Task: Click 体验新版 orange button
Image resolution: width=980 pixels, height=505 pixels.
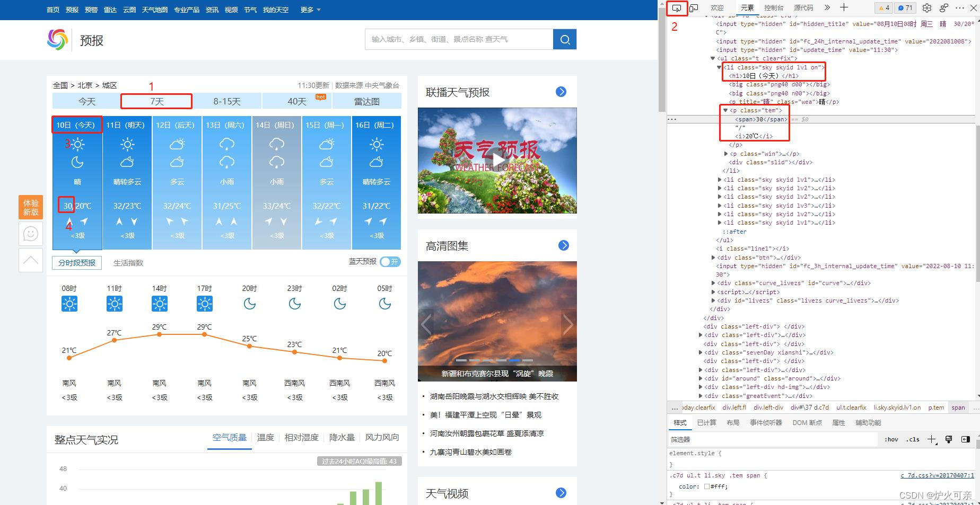Action: 31,207
